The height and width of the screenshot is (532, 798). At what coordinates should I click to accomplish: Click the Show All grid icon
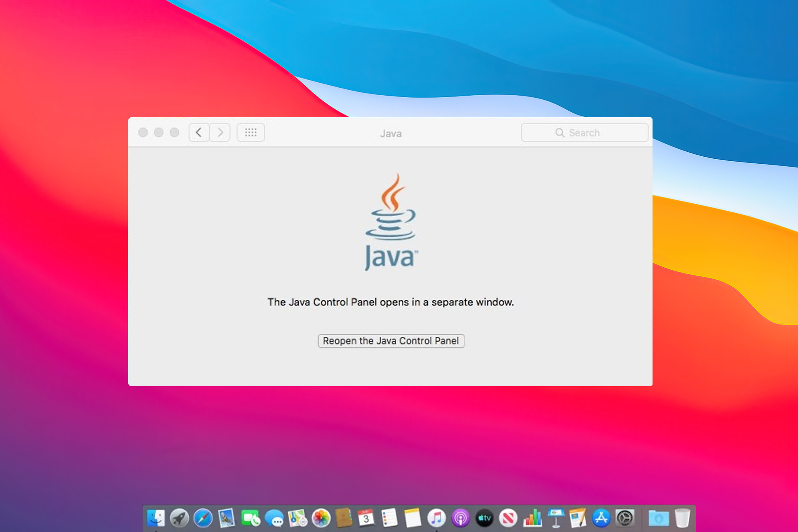point(250,132)
